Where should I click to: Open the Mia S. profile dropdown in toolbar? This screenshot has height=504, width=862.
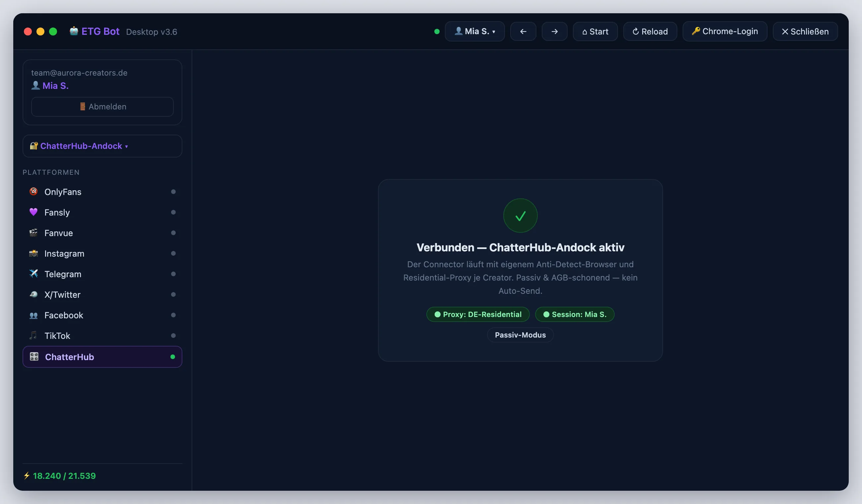[x=474, y=31]
